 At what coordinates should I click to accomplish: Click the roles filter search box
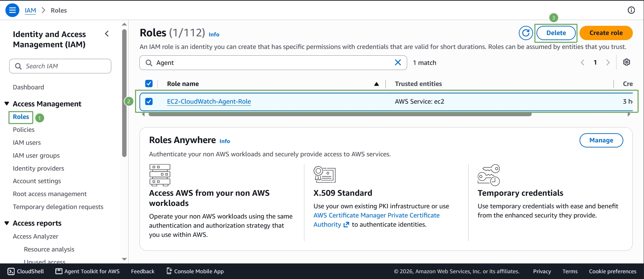(x=273, y=63)
